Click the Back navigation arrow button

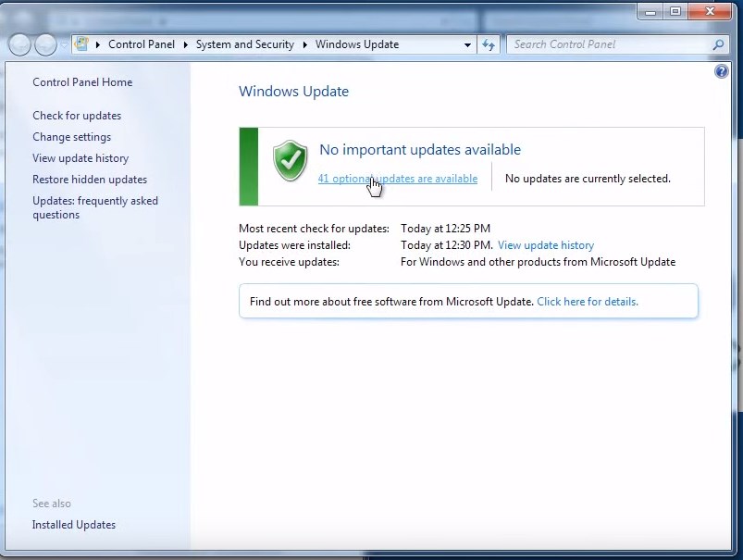tap(19, 44)
